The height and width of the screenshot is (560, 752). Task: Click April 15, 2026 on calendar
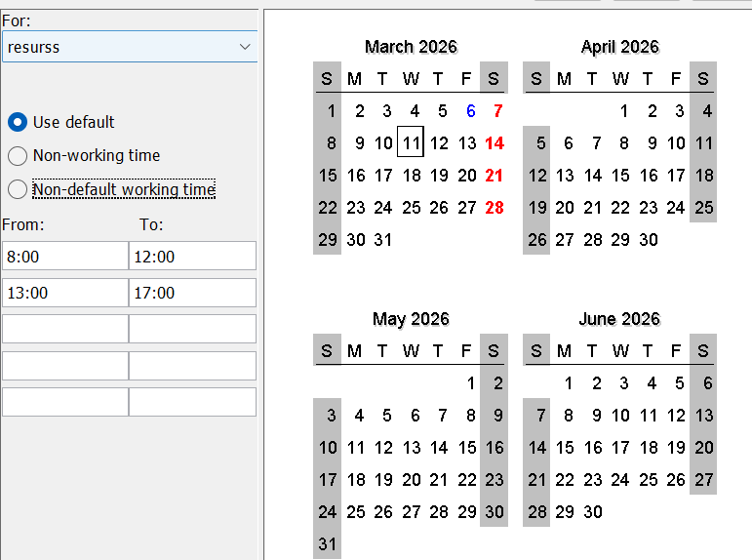[x=620, y=176]
